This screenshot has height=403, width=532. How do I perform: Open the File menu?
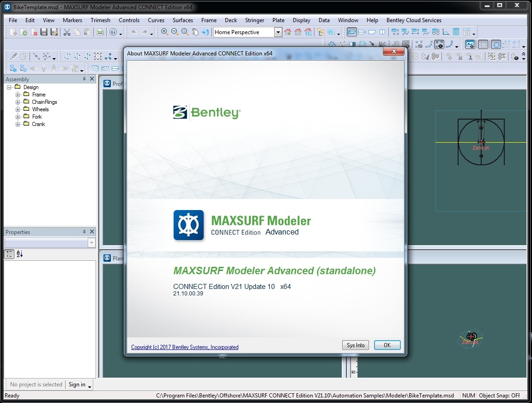coord(13,20)
